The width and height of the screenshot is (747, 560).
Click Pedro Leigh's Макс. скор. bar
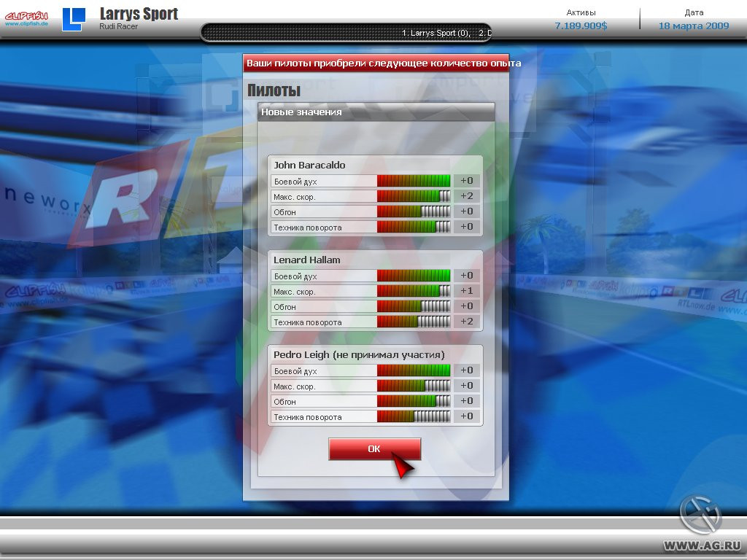pyautogui.click(x=414, y=386)
